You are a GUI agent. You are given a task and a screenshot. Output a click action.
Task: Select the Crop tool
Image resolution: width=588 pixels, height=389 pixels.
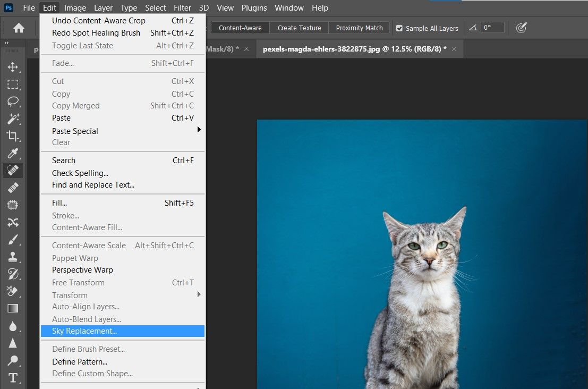[13, 136]
